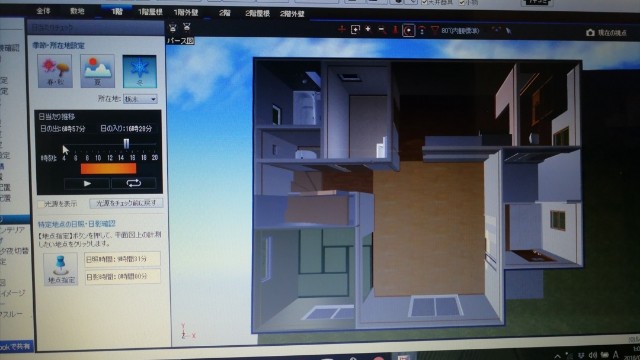Image resolution: width=640 pixels, height=360 pixels.
Task: Click the 季節・所在地設定 heading
Action: (x=58, y=45)
